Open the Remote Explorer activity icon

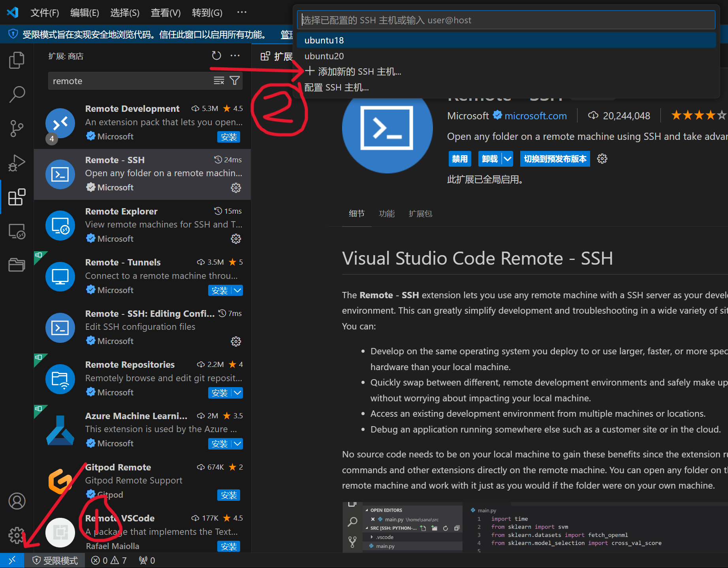click(17, 231)
